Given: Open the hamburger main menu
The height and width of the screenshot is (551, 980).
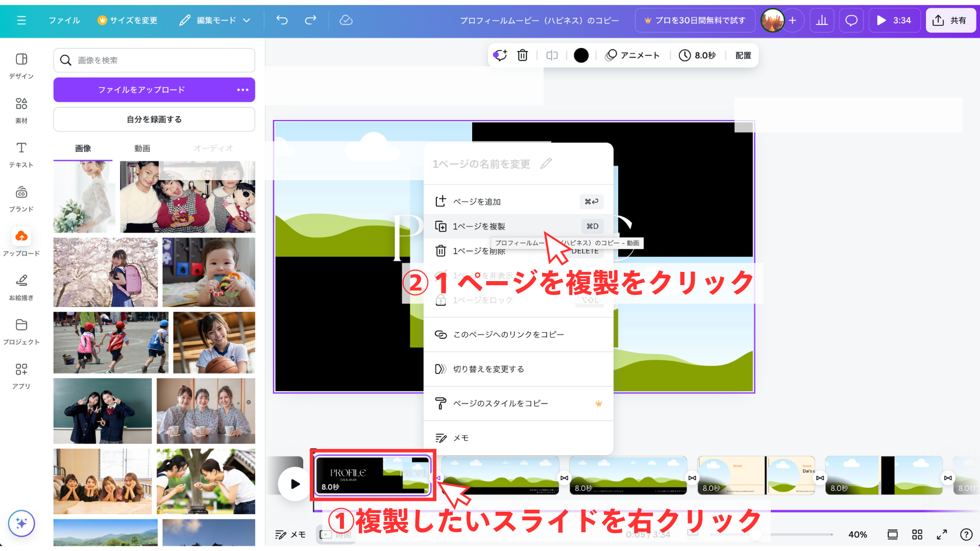Looking at the screenshot, I should [x=21, y=20].
